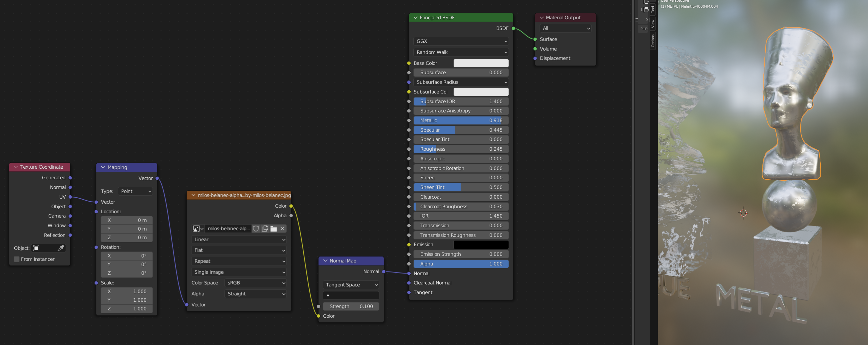The image size is (868, 345).
Task: Collapse the milos-belanec image texture node
Action: [x=194, y=195]
